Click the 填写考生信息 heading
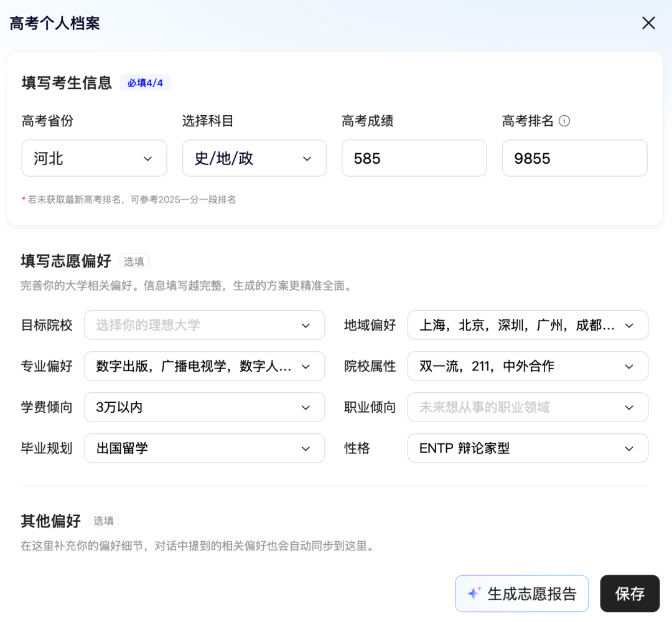This screenshot has width=672, height=622. pos(67,83)
